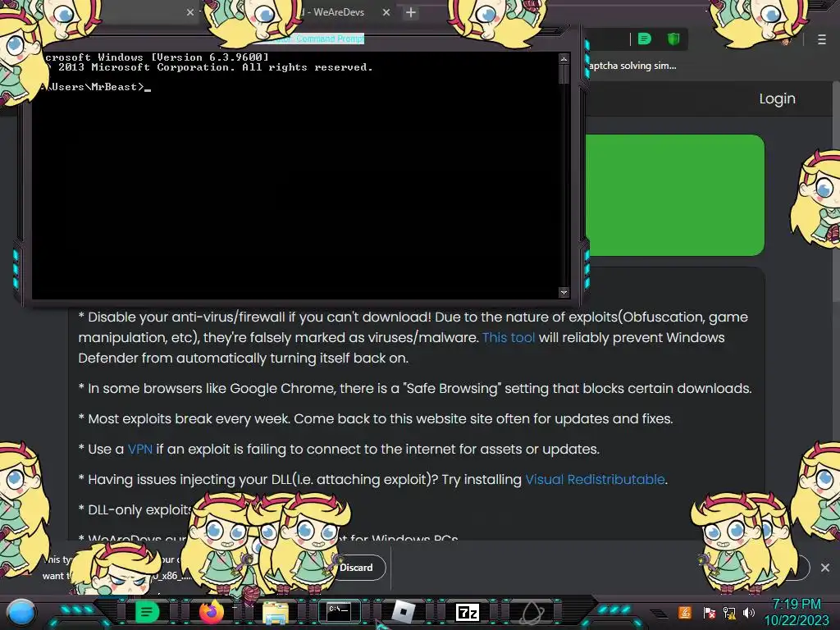
Task: Open the Visual Redistributable link
Action: tap(595, 479)
